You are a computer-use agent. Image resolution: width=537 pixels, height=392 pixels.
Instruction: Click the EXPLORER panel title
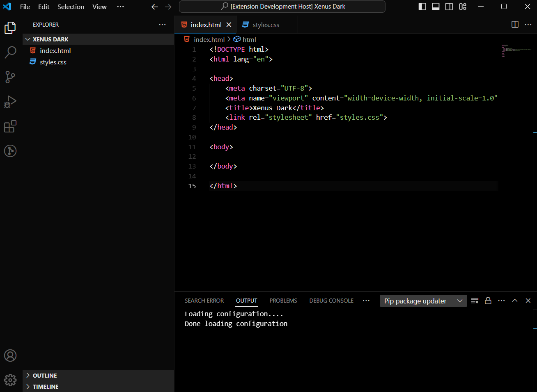coord(46,25)
